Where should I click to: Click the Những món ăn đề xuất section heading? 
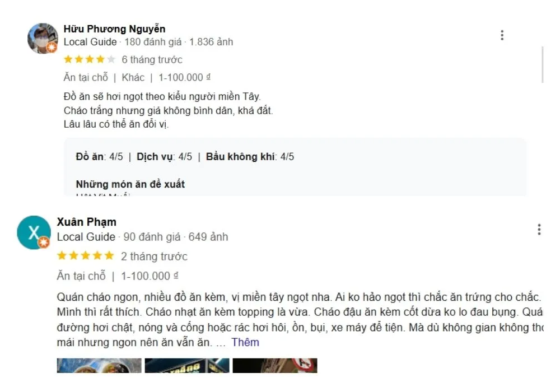(130, 184)
